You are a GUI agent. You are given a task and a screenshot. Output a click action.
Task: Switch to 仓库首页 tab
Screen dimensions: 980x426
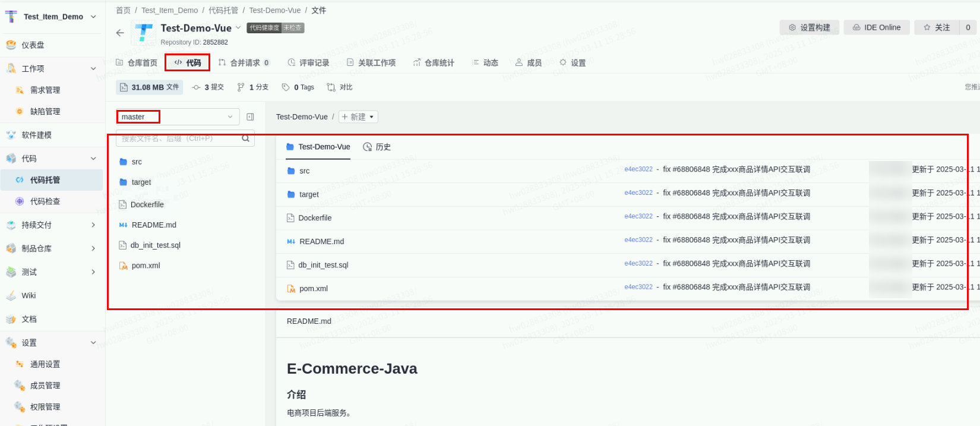pos(137,62)
